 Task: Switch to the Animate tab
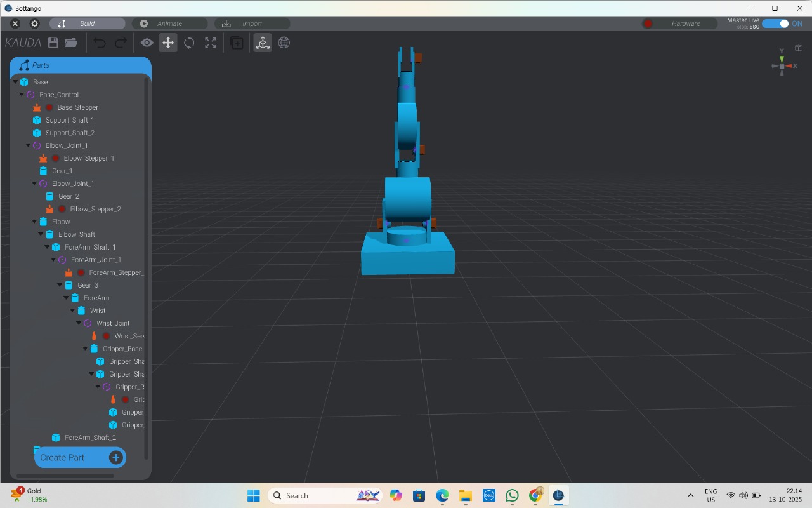pyautogui.click(x=170, y=23)
